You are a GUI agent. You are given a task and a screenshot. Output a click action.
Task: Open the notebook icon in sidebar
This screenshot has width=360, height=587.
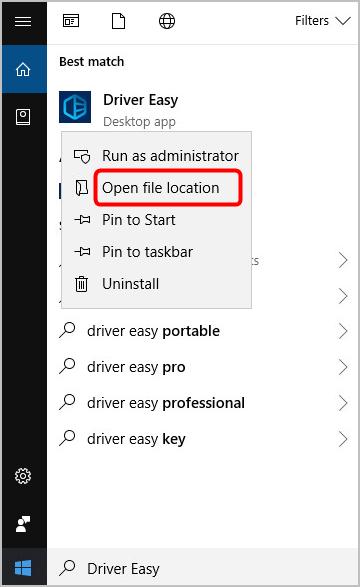tap(23, 116)
